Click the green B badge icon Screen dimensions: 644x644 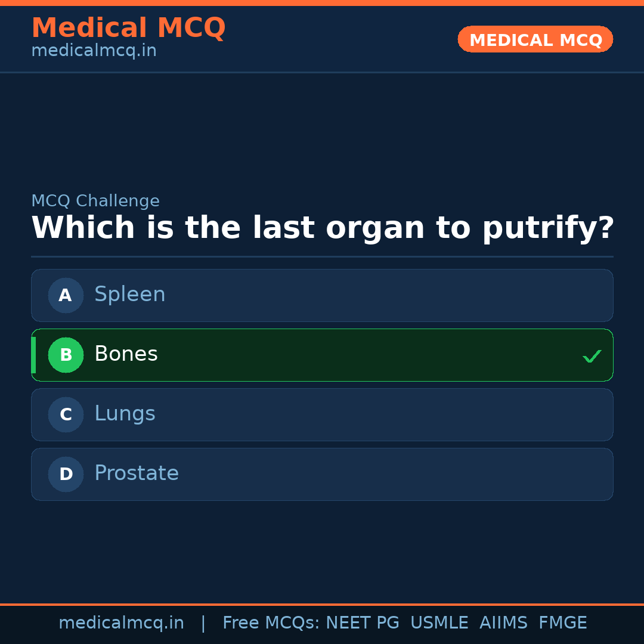(66, 355)
